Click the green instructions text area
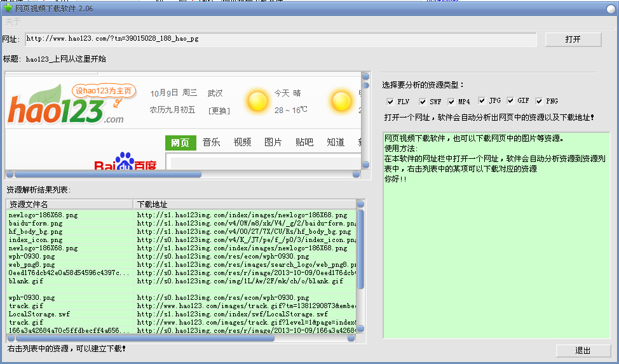Screen dimensions: 619x364 pyautogui.click(x=496, y=235)
